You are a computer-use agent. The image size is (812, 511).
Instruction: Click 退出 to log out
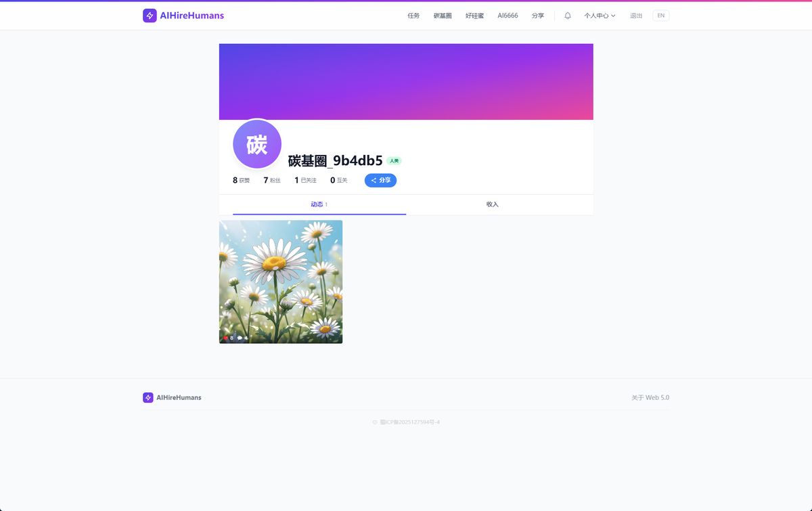(x=636, y=16)
